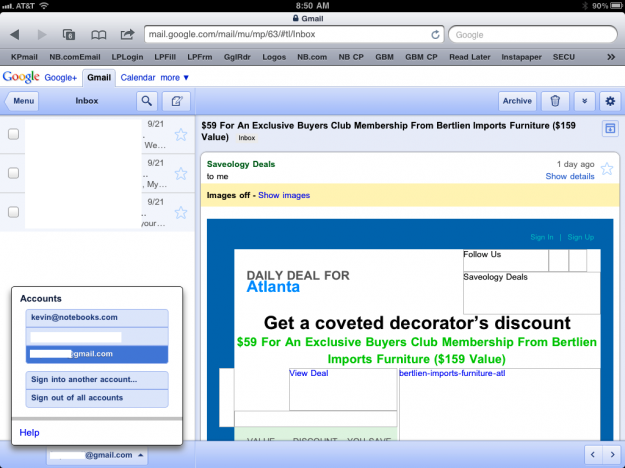The height and width of the screenshot is (468, 625).
Task: Archive the open message
Action: pos(517,101)
